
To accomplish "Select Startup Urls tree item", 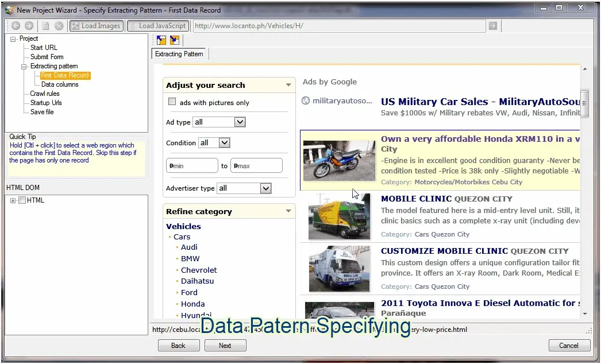I will [x=46, y=103].
